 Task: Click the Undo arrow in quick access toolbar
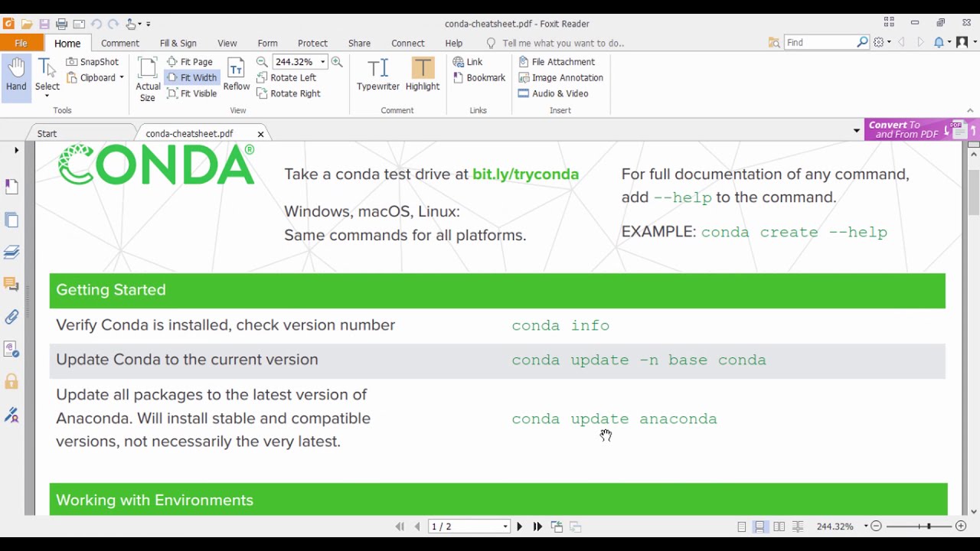coord(96,24)
